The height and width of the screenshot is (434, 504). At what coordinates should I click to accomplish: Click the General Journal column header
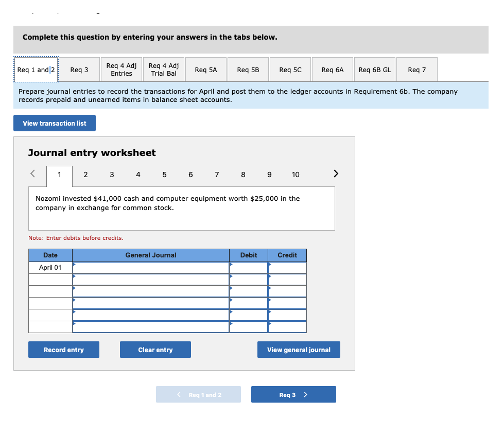click(151, 255)
